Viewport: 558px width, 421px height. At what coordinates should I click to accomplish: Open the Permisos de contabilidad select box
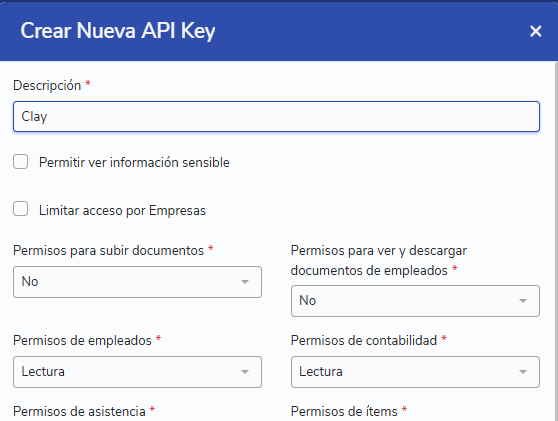click(x=415, y=372)
